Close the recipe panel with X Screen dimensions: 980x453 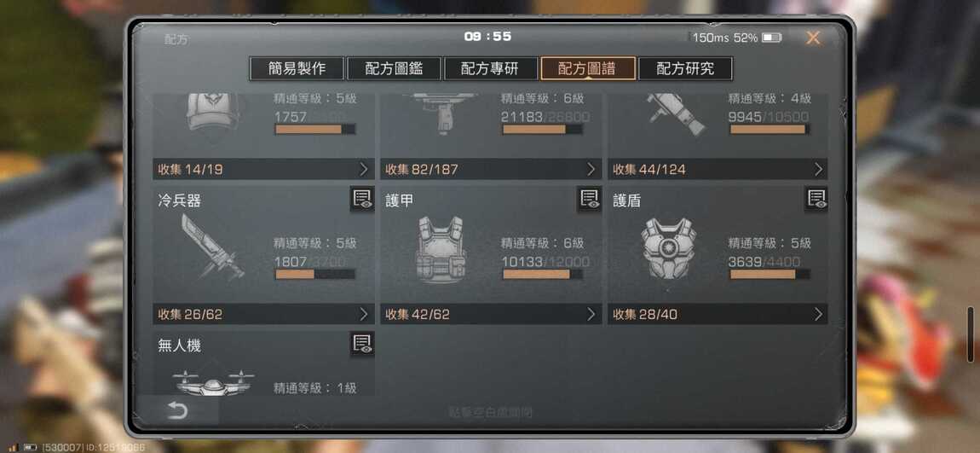[x=812, y=38]
